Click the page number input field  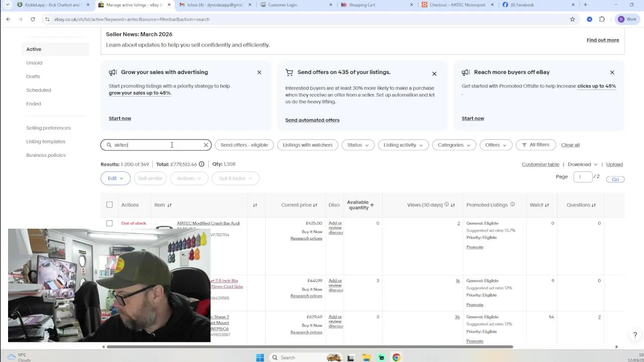pyautogui.click(x=583, y=177)
